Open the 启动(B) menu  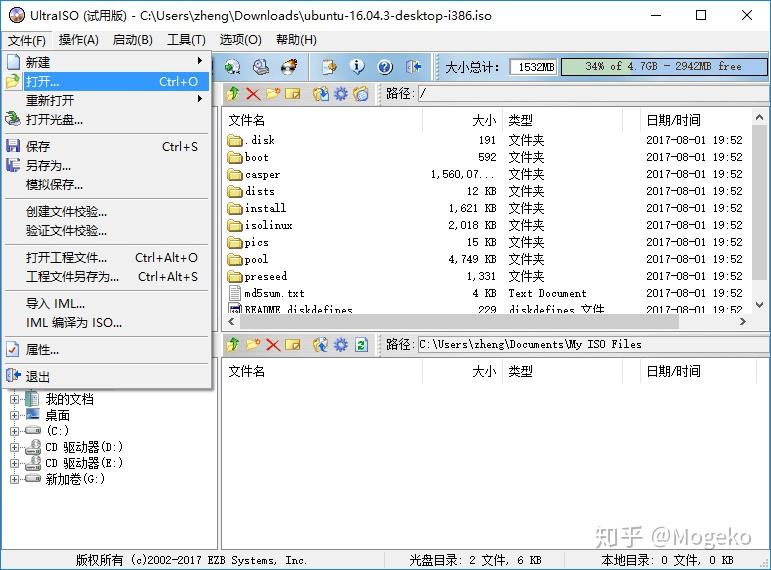pos(132,40)
